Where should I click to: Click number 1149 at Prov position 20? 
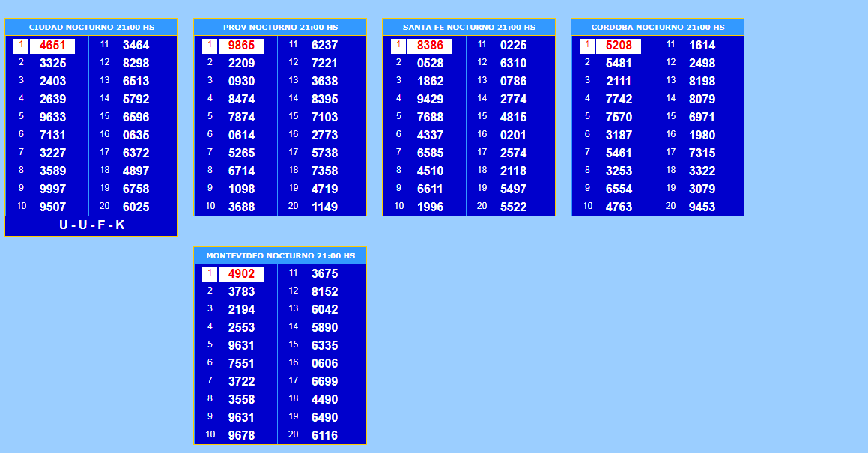(324, 207)
